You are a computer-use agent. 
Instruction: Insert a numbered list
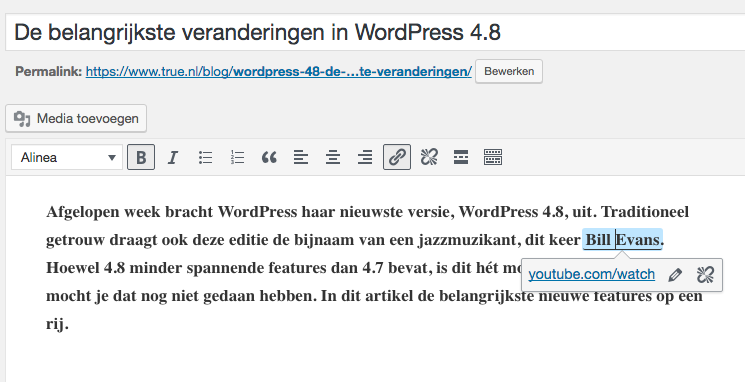[x=237, y=157]
